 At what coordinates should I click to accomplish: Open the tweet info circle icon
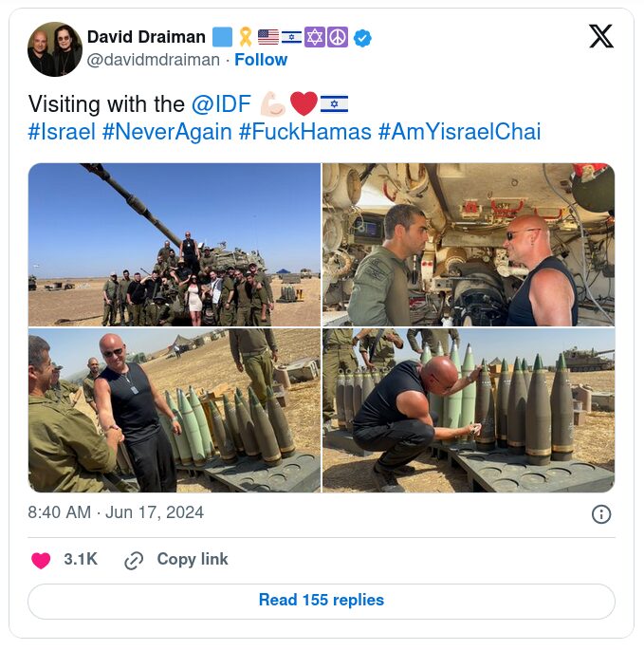click(x=600, y=513)
